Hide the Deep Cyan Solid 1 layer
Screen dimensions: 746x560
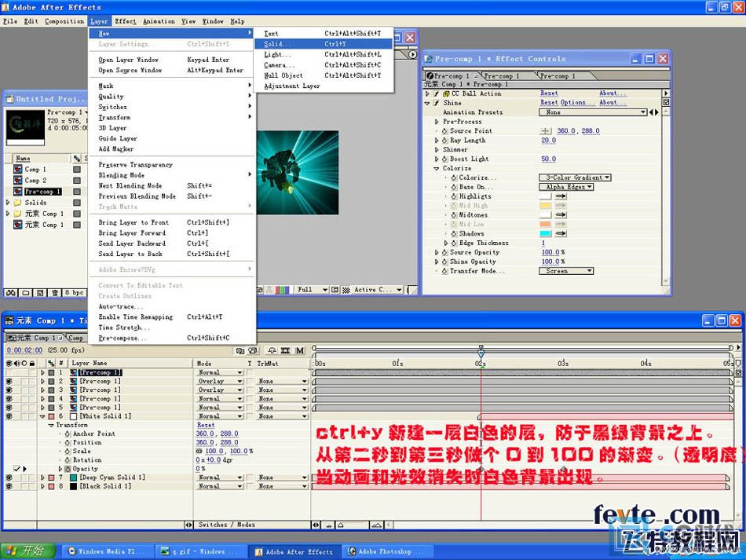pyautogui.click(x=9, y=478)
